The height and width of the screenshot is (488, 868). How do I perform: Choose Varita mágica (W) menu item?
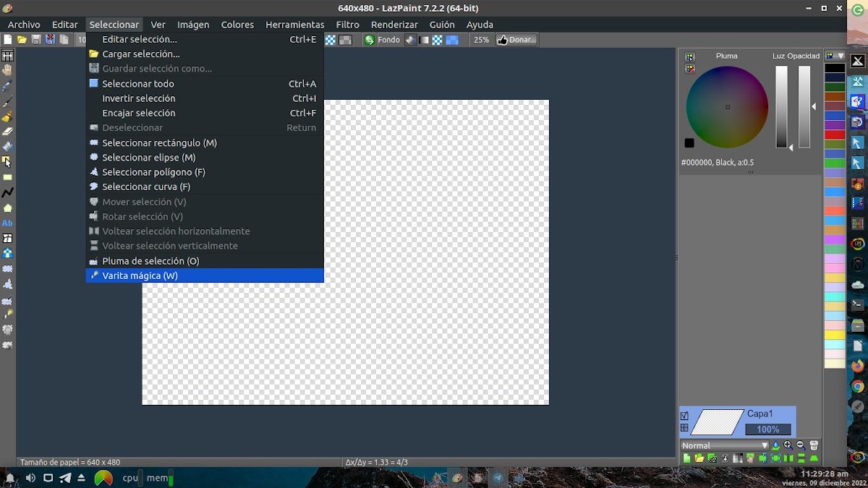[205, 275]
